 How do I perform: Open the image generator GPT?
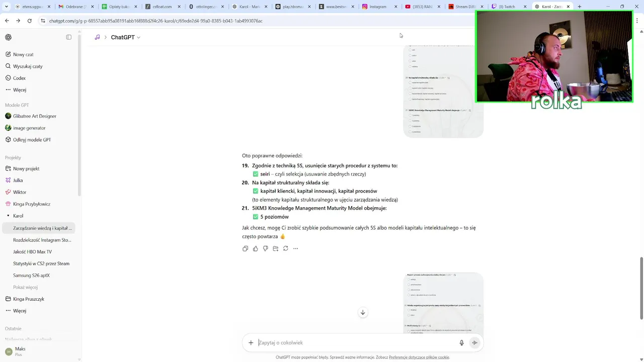click(x=38, y=128)
